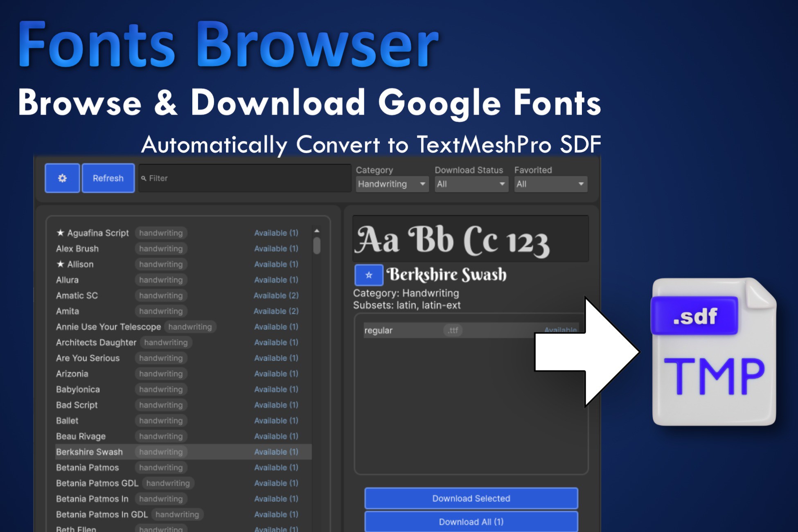Image resolution: width=798 pixels, height=532 pixels.
Task: Pick Arizonia in the font list
Action: (183, 374)
